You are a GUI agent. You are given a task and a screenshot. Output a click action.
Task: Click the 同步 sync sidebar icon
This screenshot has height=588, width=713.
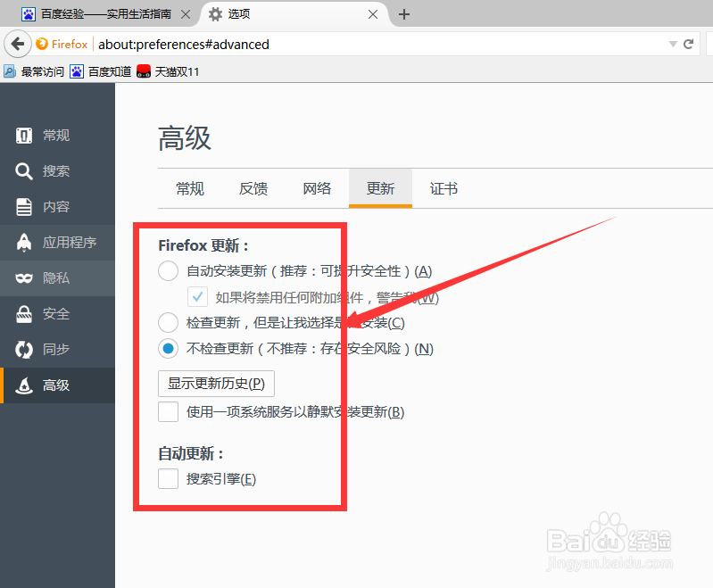(24, 349)
